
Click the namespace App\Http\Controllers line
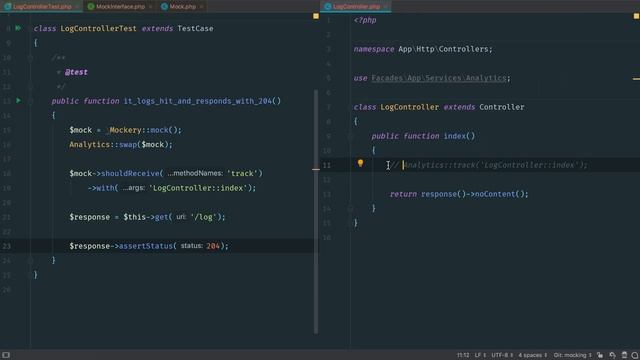coord(423,49)
